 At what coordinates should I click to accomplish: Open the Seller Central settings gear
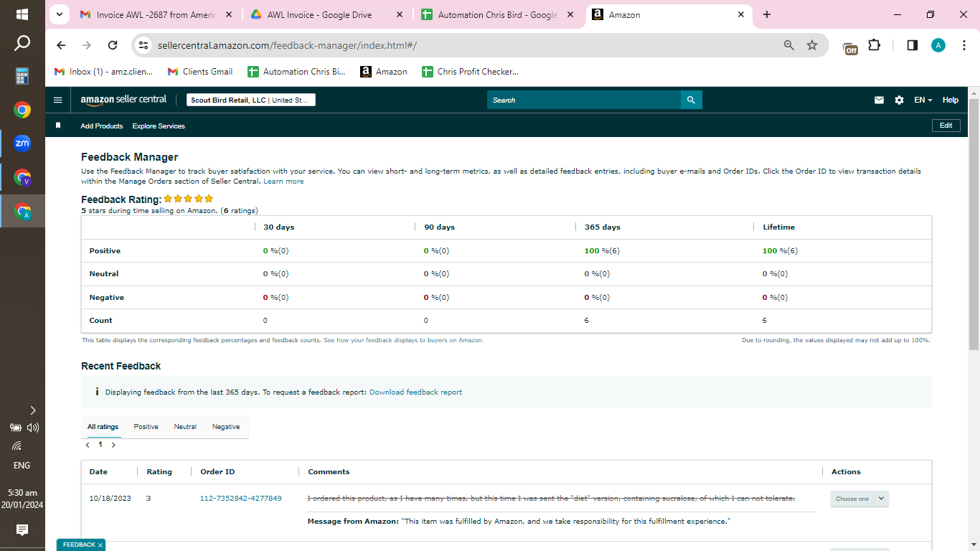pyautogui.click(x=899, y=100)
